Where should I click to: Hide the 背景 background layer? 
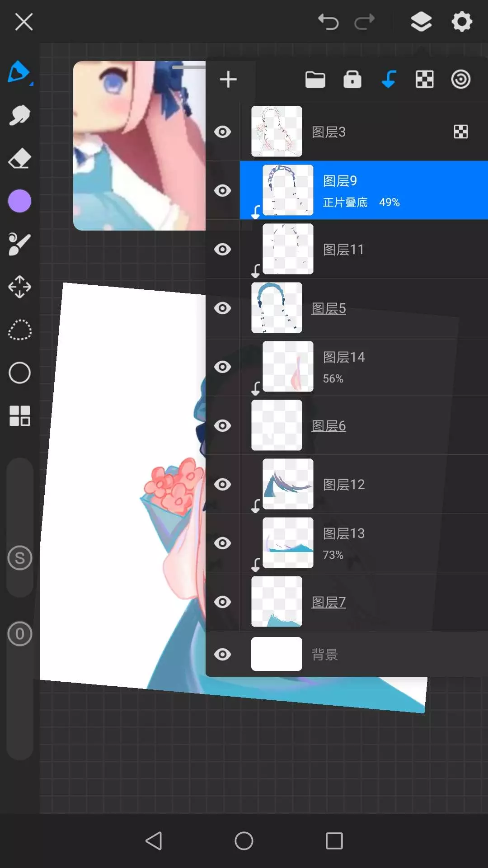pos(222,654)
